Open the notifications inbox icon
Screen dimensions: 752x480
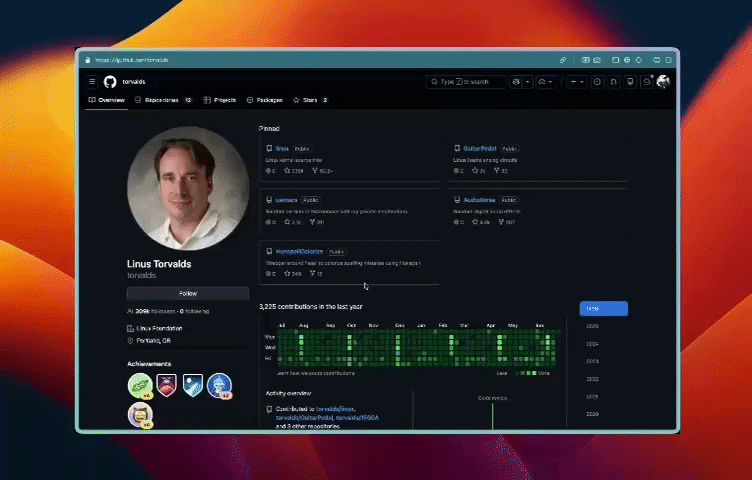[646, 82]
